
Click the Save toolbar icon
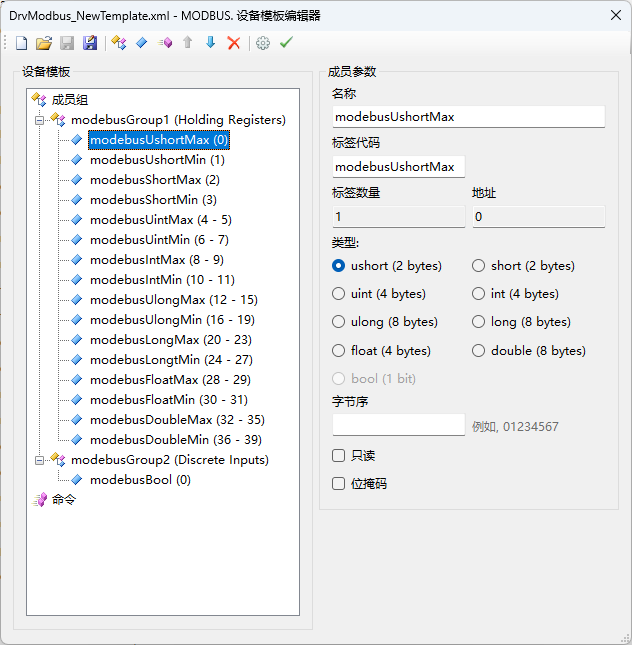click(67, 43)
